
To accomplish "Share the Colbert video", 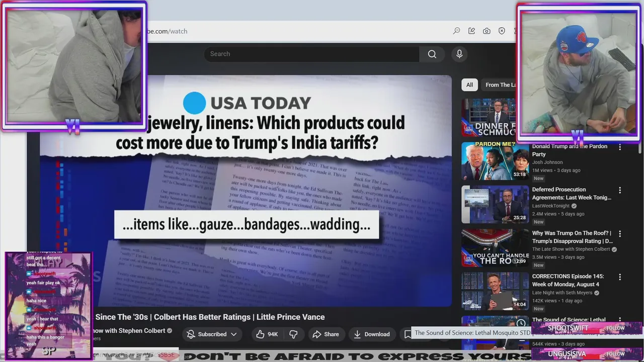I will tap(326, 334).
